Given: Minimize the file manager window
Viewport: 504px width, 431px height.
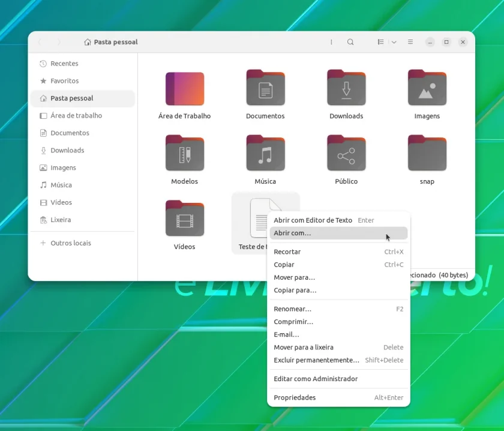Looking at the screenshot, I should [430, 42].
